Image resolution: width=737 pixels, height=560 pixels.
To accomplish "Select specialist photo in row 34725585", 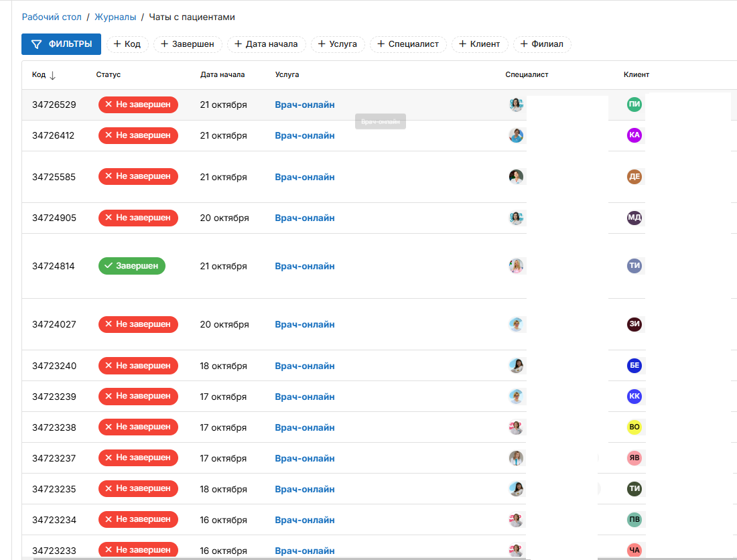I will [x=516, y=177].
